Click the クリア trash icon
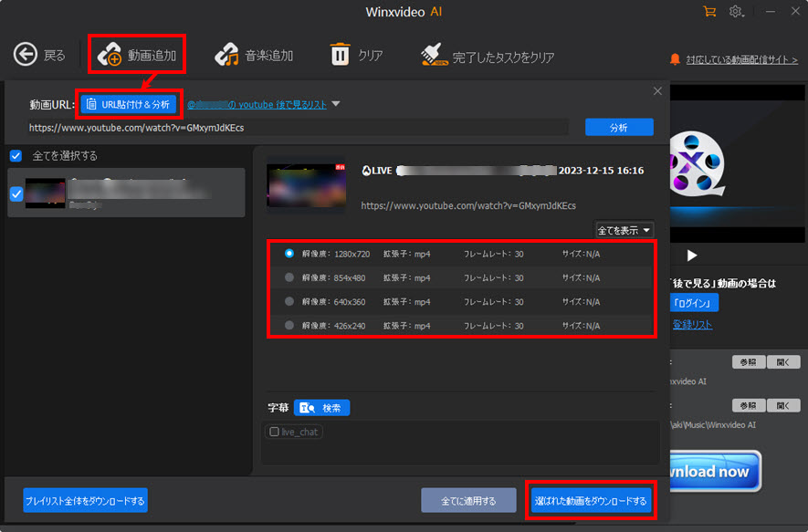 pos(340,54)
